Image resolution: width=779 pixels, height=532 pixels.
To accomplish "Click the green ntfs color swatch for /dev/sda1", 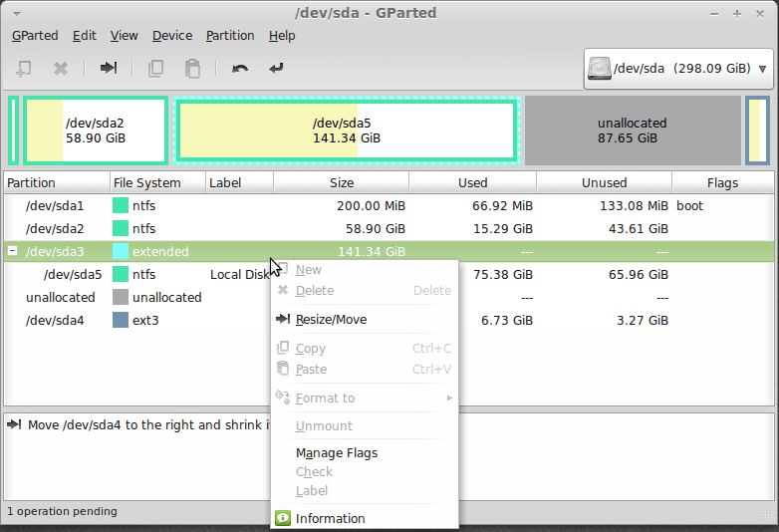I will (121, 205).
